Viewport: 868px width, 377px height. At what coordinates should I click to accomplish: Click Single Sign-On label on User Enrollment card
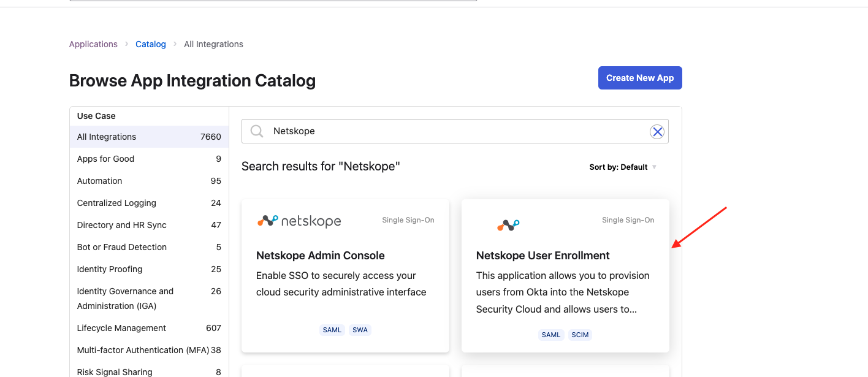(628, 220)
